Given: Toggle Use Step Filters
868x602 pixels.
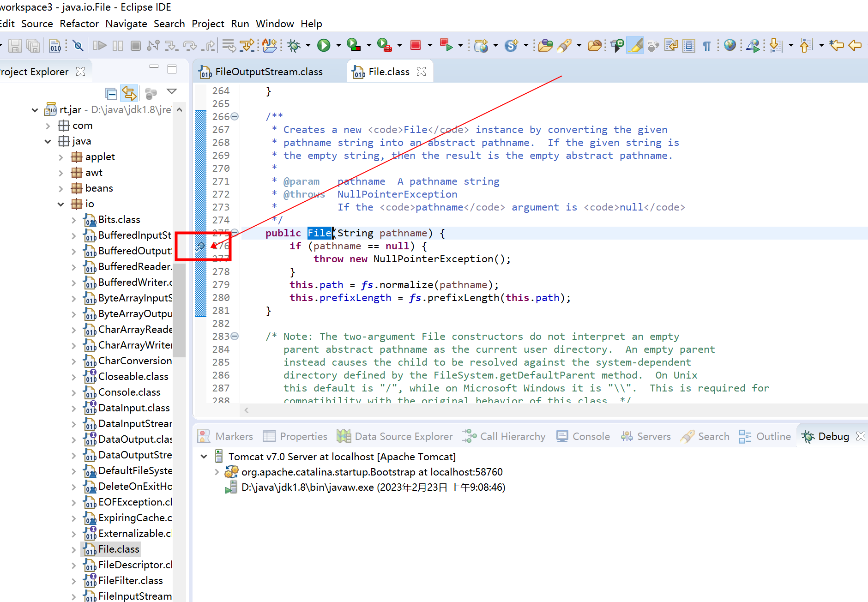Looking at the screenshot, I should point(247,45).
